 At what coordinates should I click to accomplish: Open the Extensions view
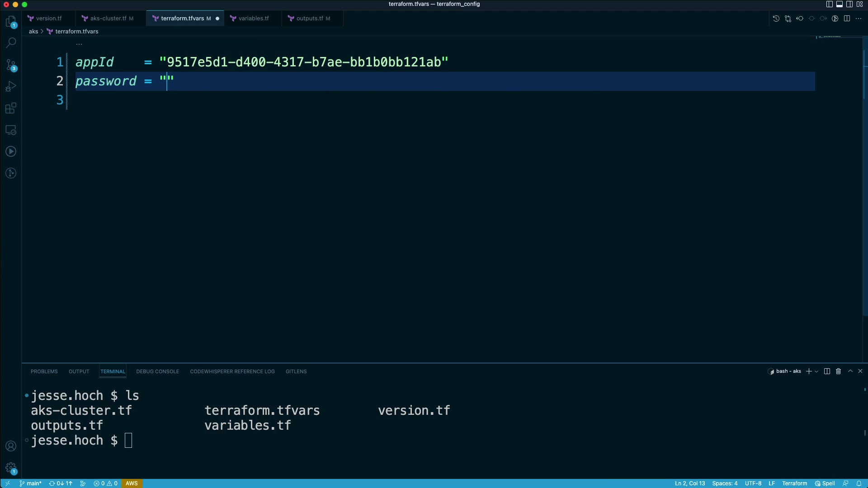pos(11,108)
